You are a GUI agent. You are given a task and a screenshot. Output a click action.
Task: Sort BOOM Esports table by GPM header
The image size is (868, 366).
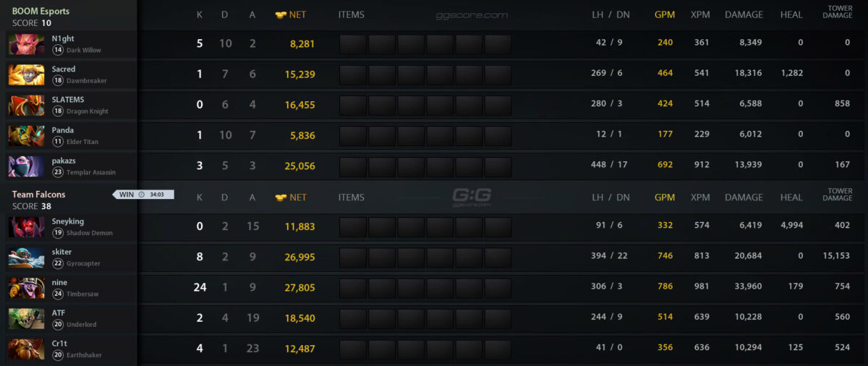tap(665, 14)
